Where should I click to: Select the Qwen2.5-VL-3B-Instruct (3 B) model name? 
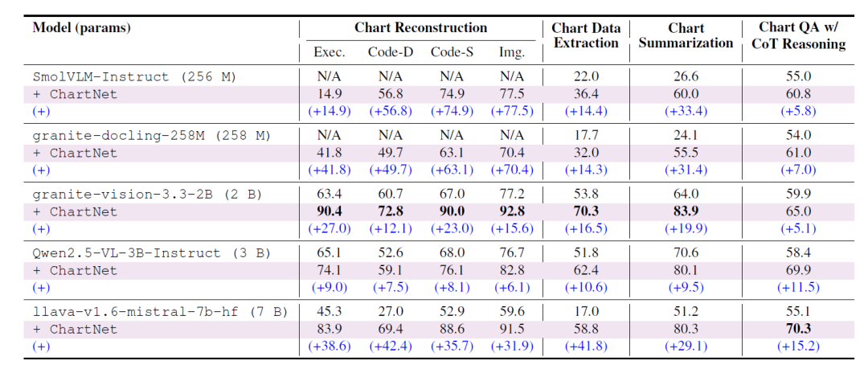152,253
